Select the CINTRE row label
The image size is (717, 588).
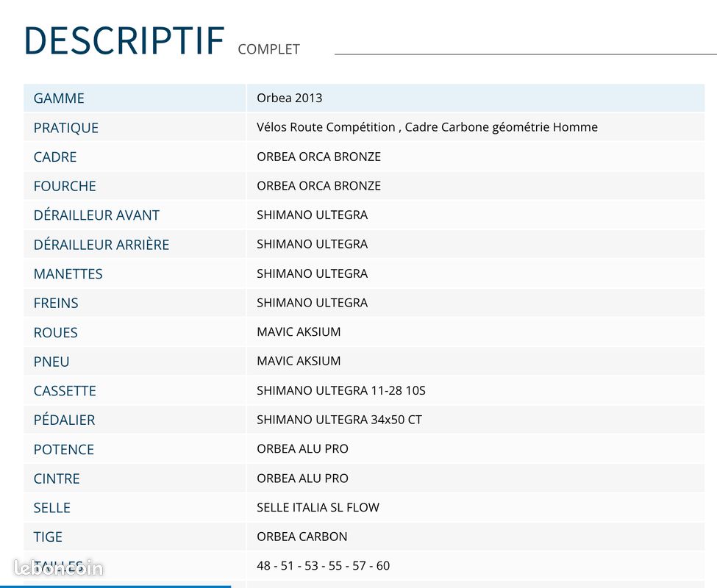coord(57,478)
